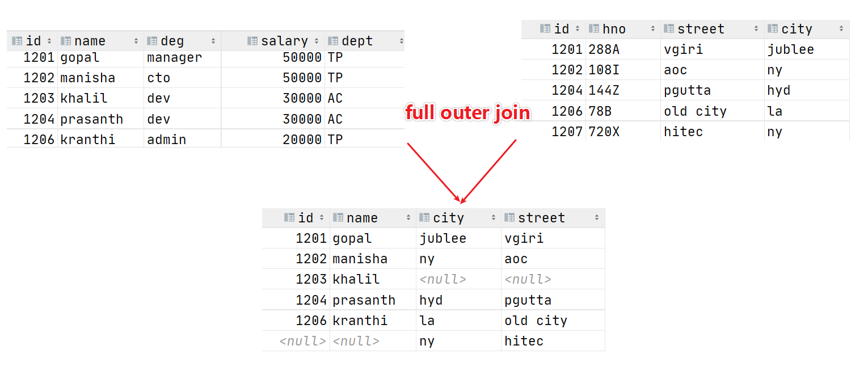
Task: Toggle sort arrows on street in hno table
Action: coord(757,28)
